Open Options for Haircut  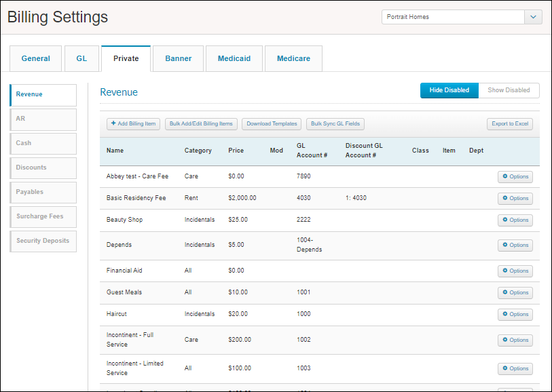(515, 314)
